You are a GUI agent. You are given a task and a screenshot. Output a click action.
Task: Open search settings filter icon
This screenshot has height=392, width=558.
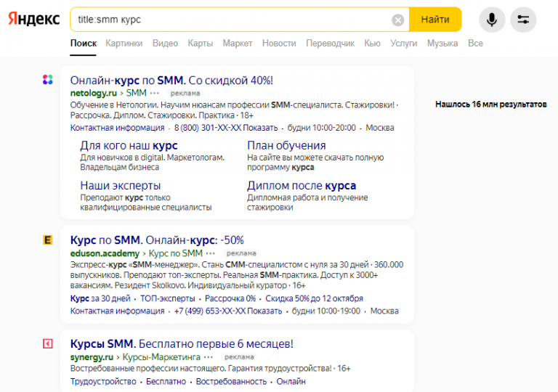point(523,20)
